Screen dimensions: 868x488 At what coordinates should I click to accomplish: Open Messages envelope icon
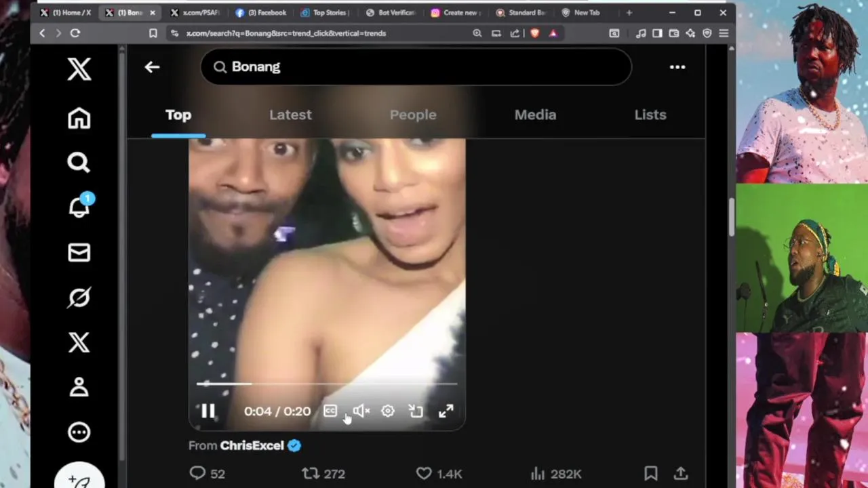(79, 252)
